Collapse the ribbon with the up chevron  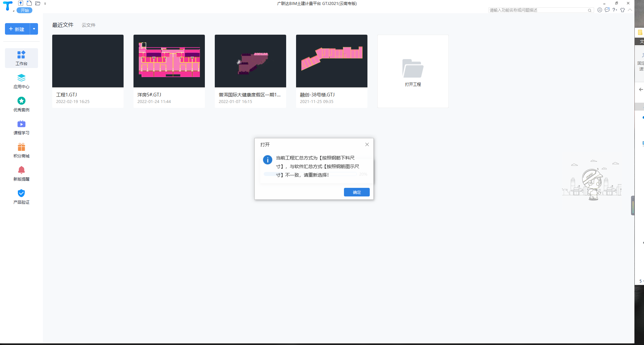[x=630, y=10]
